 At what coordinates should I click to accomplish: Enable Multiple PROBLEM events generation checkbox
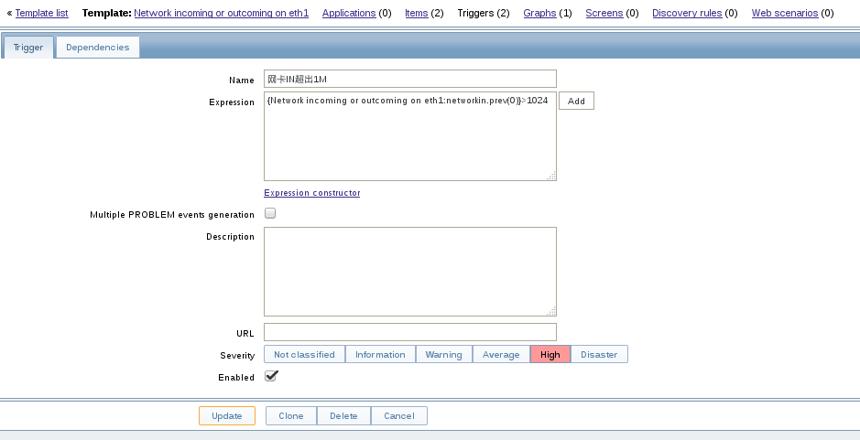pyautogui.click(x=270, y=213)
